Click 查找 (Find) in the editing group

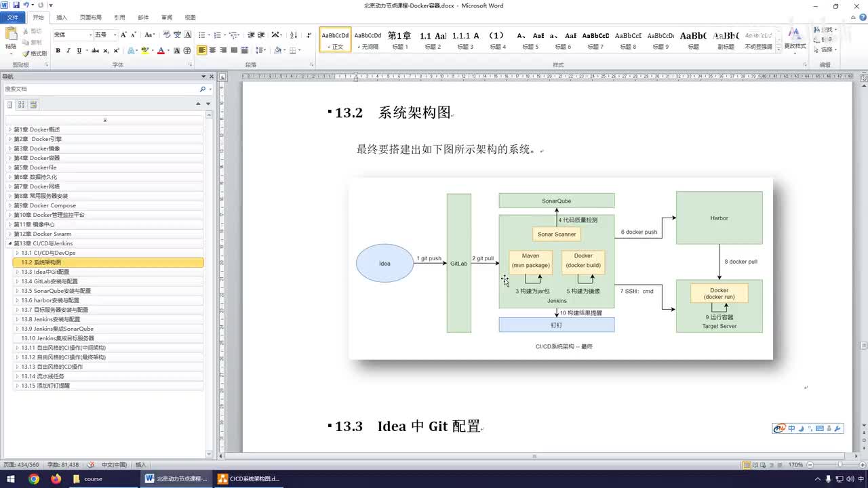tap(826, 30)
